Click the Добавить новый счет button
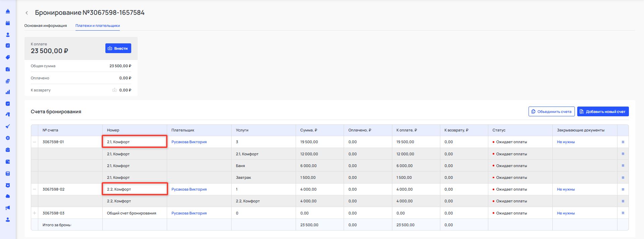Image resolution: width=644 pixels, height=239 pixels. (603, 112)
